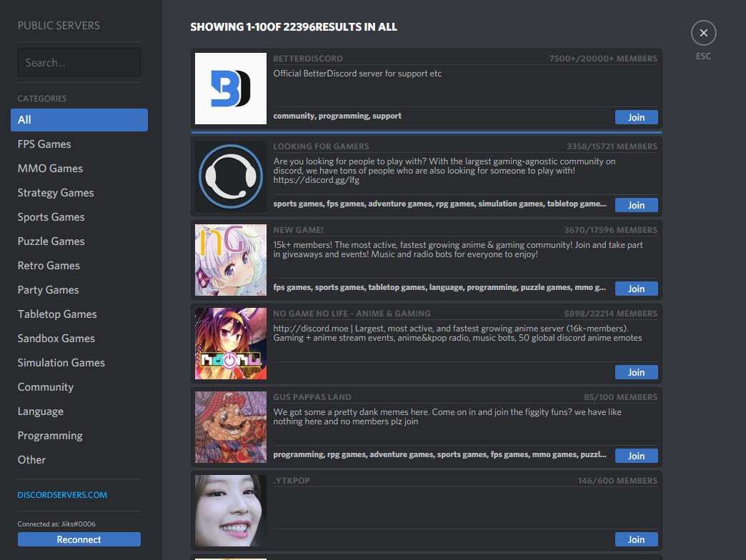Click the Gus Pappas Land tags line
This screenshot has height=560, width=746.
coord(439,455)
